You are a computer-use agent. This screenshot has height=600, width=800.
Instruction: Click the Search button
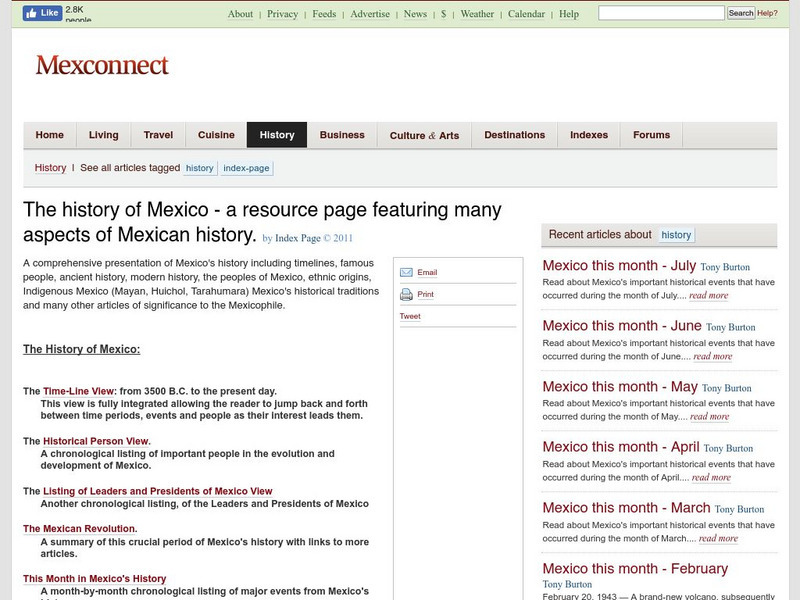coord(741,13)
